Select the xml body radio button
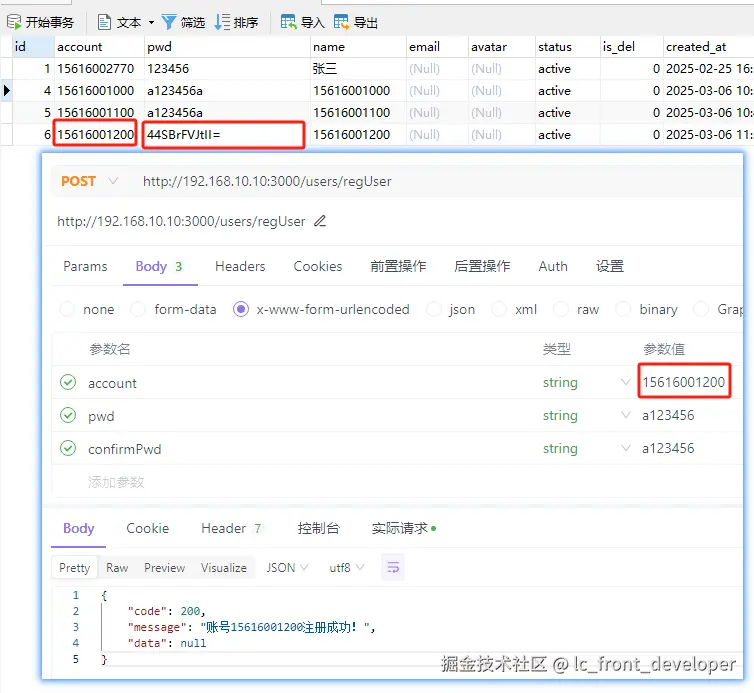The width and height of the screenshot is (754, 693). tap(499, 309)
